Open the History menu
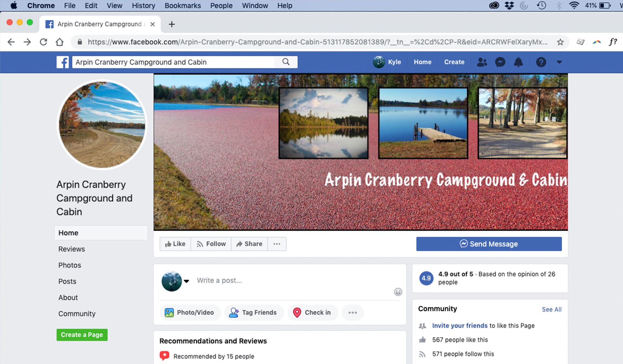This screenshot has height=364, width=623. pos(143,5)
